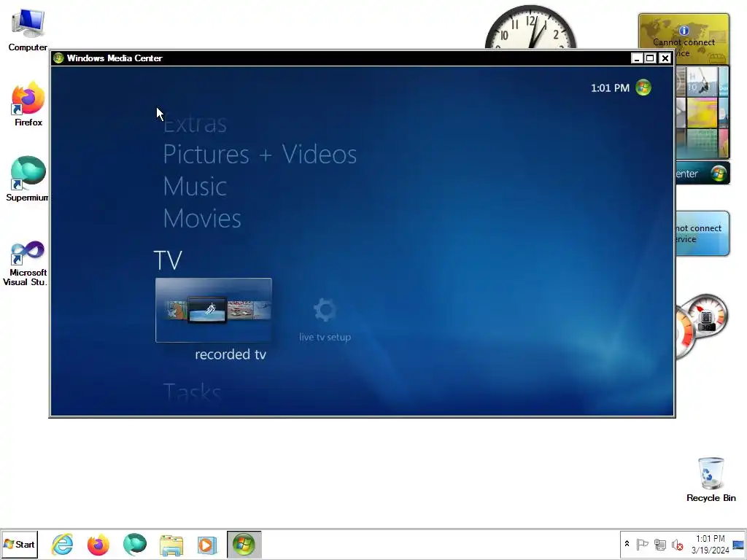Click the Show Desktop tray button
This screenshot has height=560, width=747.
[738, 544]
